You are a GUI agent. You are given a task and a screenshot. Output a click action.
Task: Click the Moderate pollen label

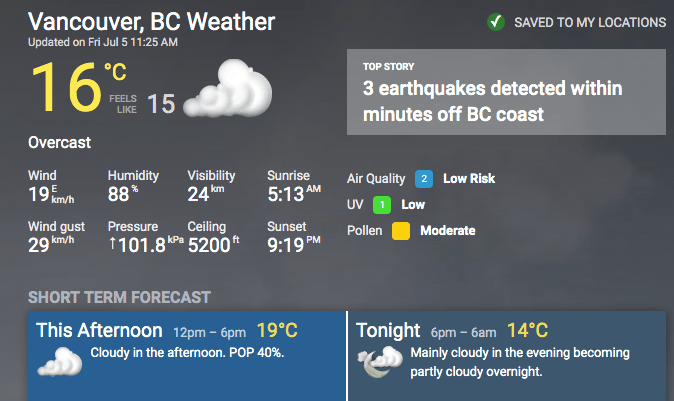pyautogui.click(x=447, y=231)
